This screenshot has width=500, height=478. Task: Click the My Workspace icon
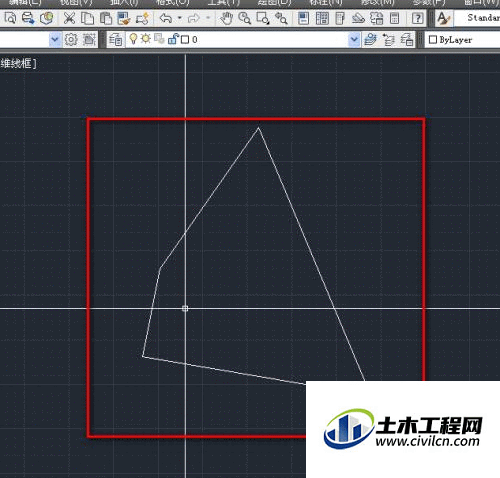(89, 40)
